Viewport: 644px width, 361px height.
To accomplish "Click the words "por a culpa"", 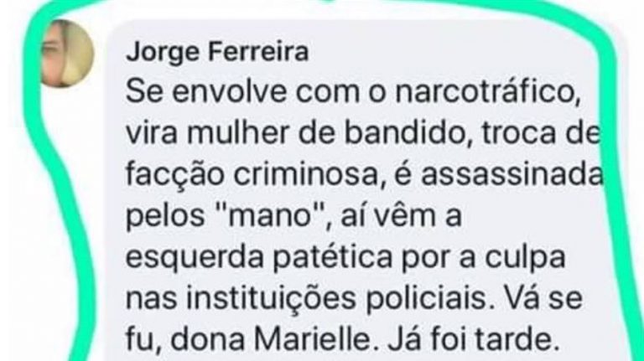I will point(484,259).
